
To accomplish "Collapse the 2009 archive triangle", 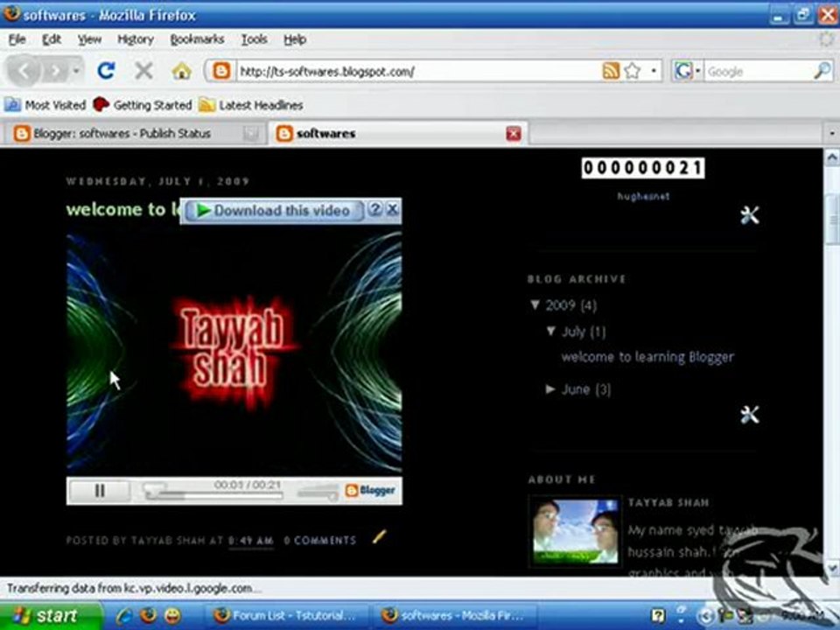I will (x=535, y=304).
